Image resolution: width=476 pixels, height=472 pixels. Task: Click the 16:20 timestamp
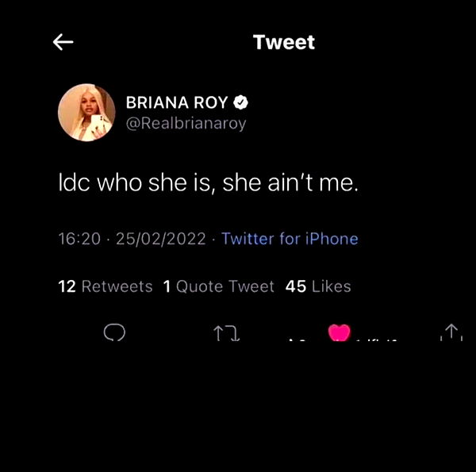click(x=79, y=239)
